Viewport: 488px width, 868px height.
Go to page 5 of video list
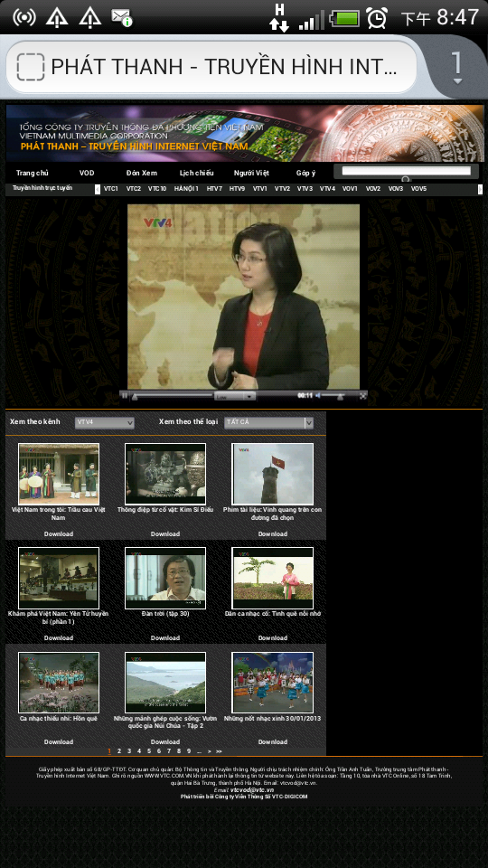(x=149, y=751)
